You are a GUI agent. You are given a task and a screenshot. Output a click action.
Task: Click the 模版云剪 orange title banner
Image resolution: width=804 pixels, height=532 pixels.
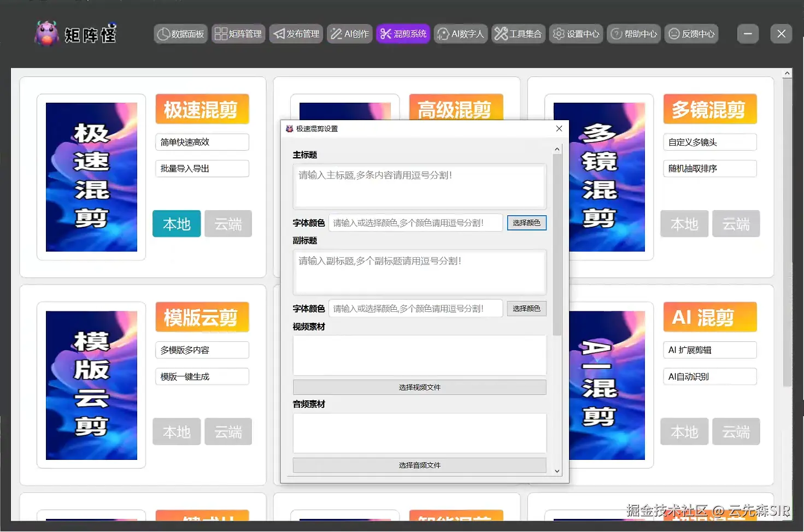[x=202, y=317]
